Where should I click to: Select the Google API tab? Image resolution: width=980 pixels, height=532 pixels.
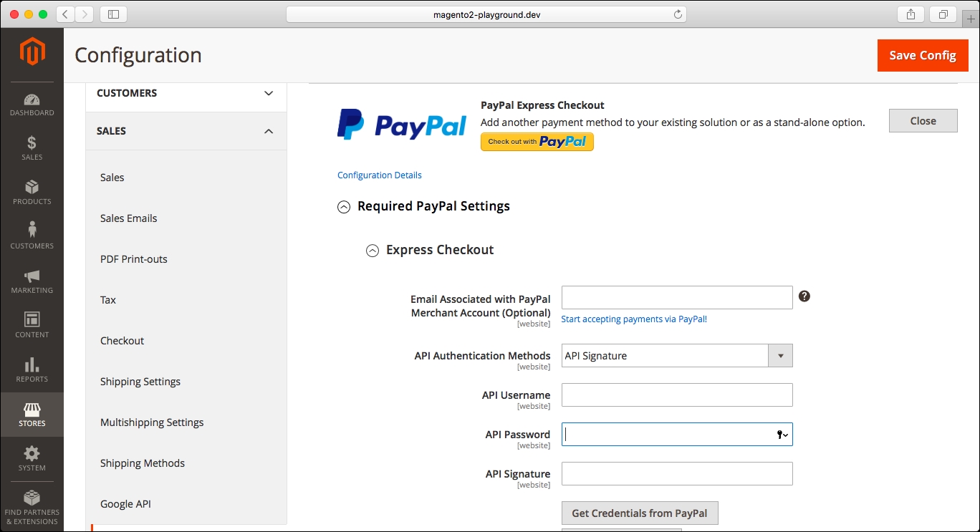[x=125, y=504]
